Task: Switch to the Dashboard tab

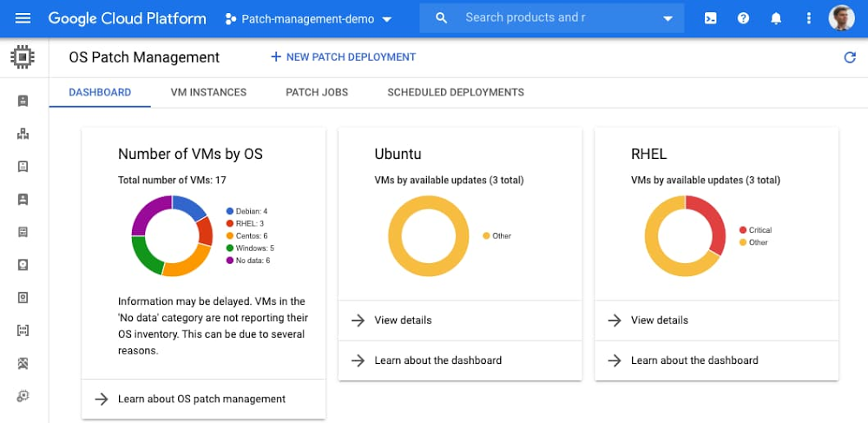Action: [100, 92]
